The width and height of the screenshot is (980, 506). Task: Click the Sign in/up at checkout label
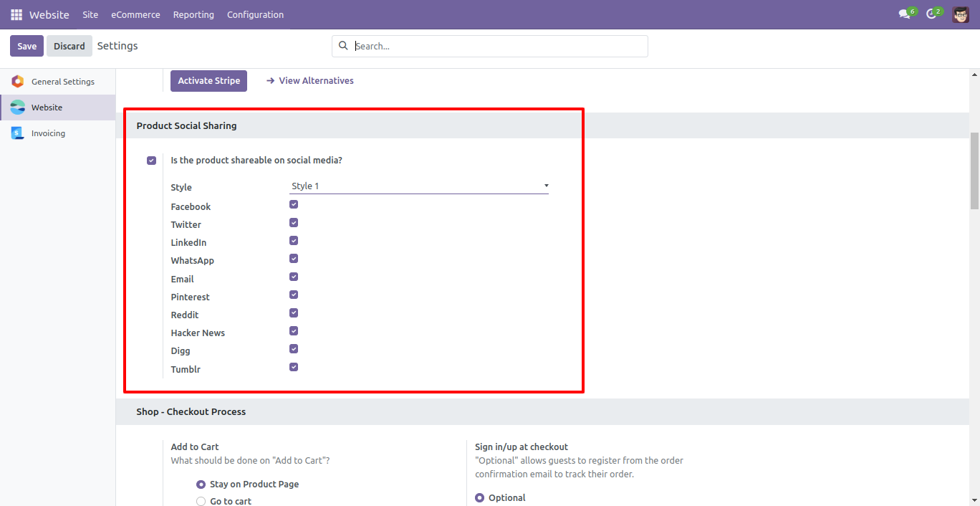[x=522, y=447]
